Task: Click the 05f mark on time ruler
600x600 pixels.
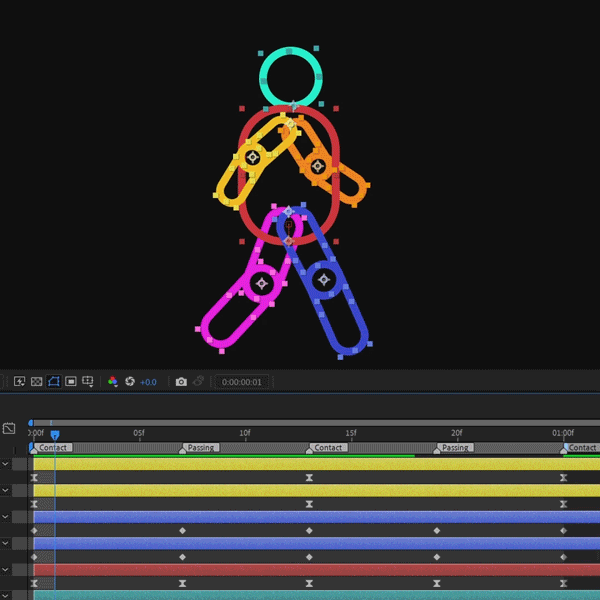Action: [139, 433]
